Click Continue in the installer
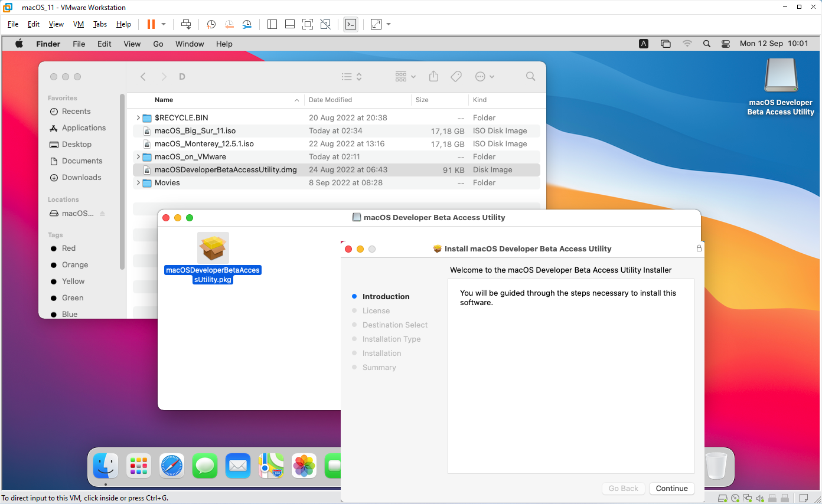This screenshot has height=504, width=822. click(671, 489)
